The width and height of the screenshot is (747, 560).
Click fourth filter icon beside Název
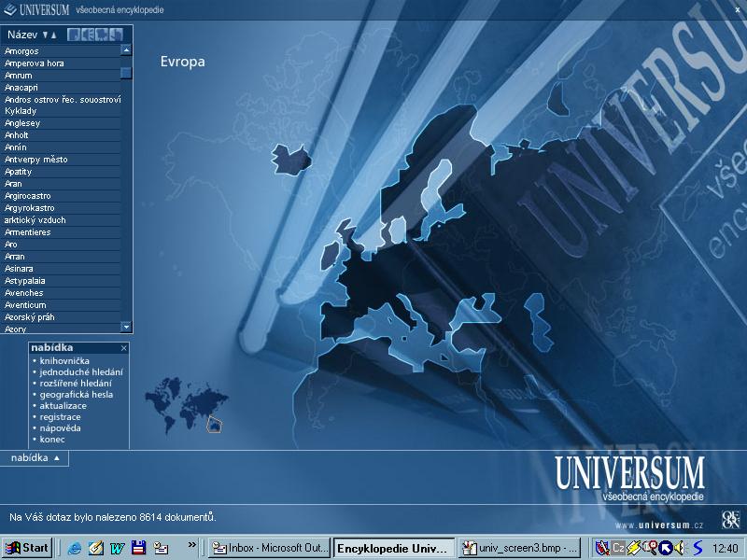(116, 35)
